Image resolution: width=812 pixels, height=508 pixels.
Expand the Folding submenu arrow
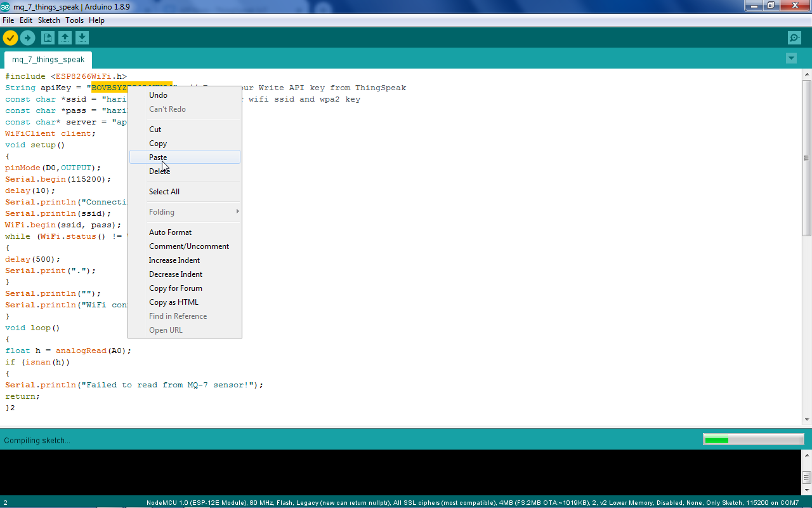tap(238, 211)
